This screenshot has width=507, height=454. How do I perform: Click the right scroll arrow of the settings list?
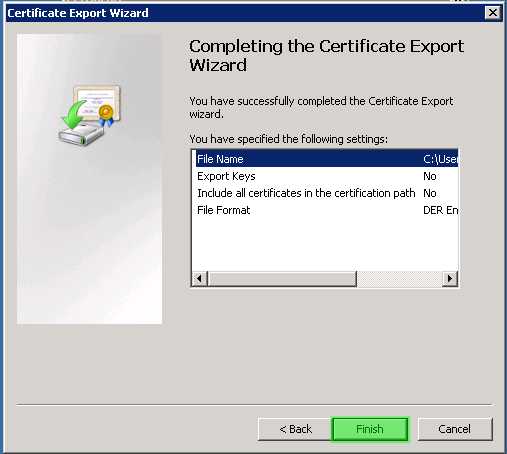click(x=450, y=278)
